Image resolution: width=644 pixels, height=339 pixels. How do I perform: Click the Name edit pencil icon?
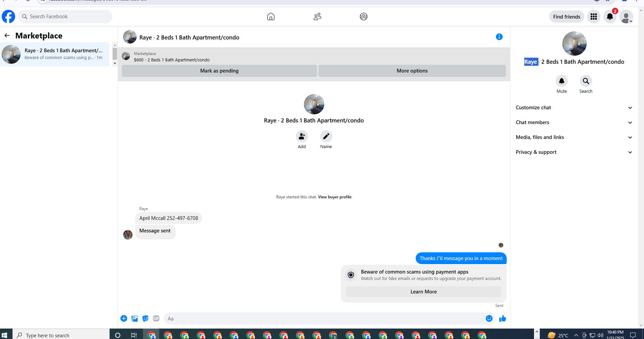click(x=326, y=136)
